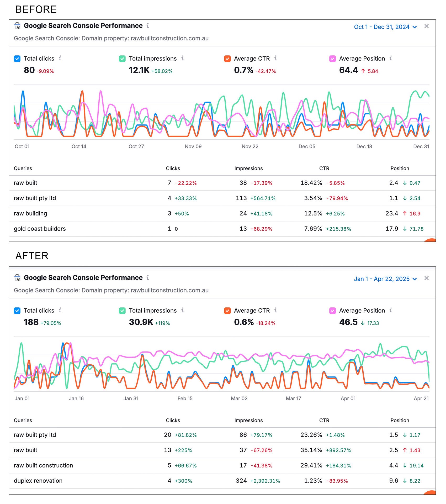Sort by Impressions column in AFTER table
This screenshot has height=504, width=446.
click(x=248, y=420)
